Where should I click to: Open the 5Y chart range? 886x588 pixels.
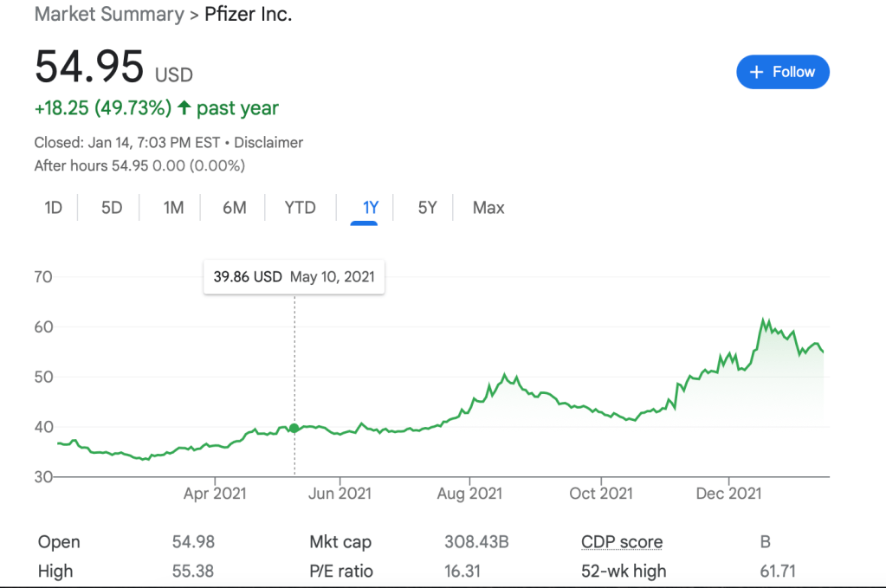pyautogui.click(x=427, y=208)
